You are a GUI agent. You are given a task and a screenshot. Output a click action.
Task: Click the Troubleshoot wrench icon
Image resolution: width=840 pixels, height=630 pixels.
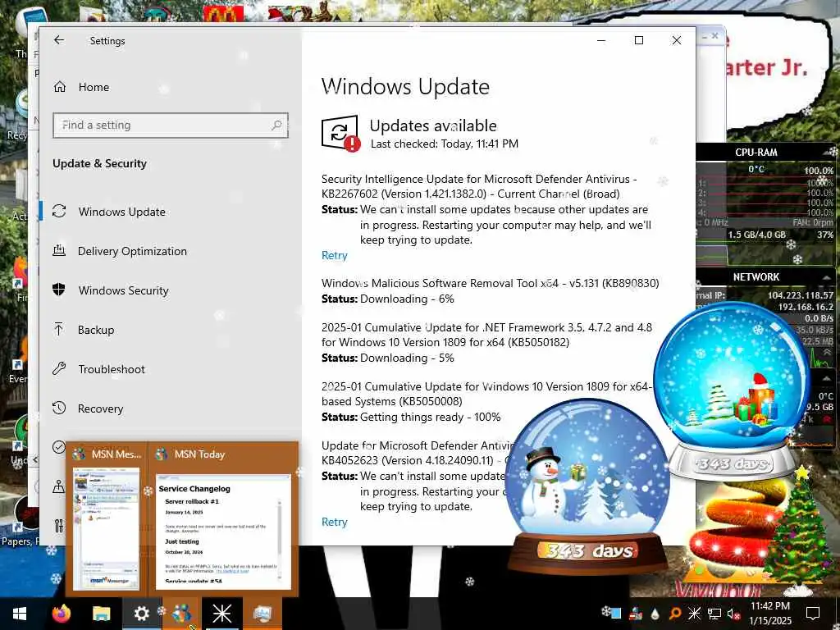(x=59, y=368)
